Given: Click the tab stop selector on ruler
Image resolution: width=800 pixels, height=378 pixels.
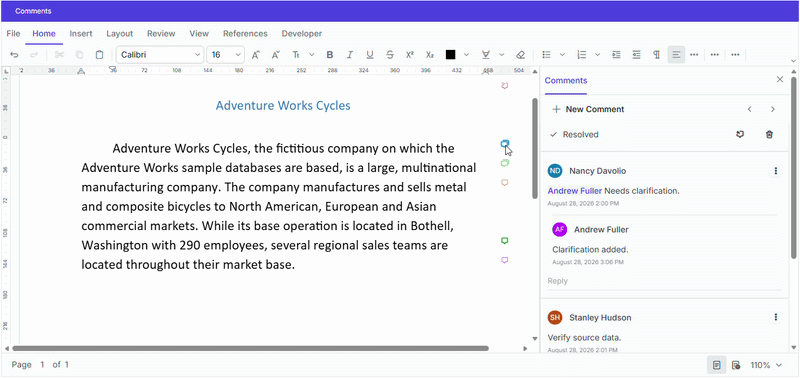Looking at the screenshot, I should pos(6,71).
